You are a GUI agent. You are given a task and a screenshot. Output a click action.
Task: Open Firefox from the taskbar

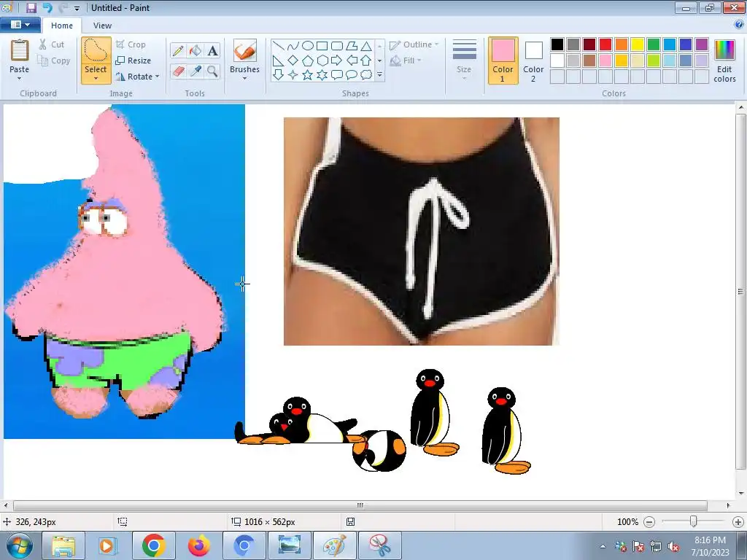pyautogui.click(x=198, y=545)
